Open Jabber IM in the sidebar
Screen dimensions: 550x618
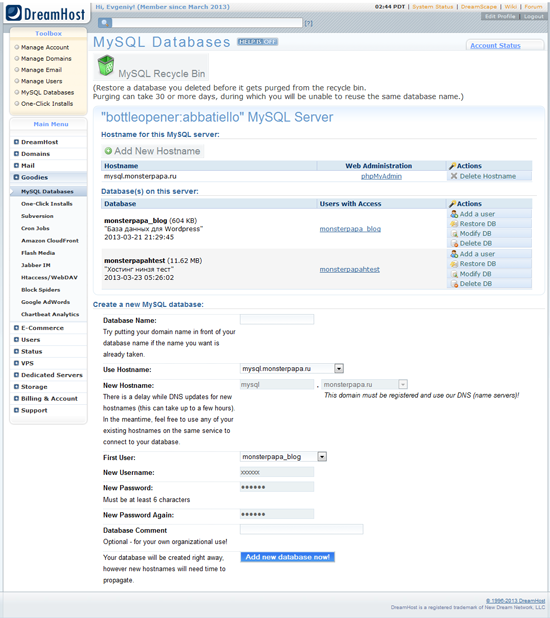point(35,265)
